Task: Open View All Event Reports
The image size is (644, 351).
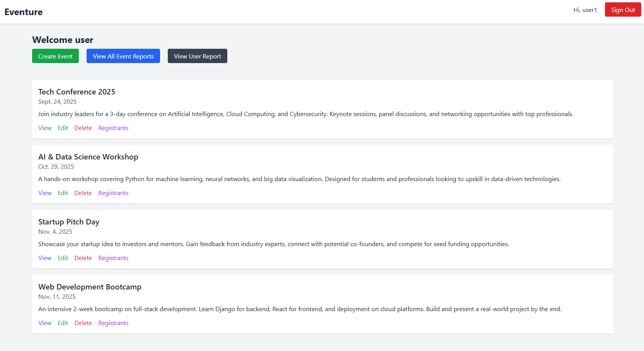Action: click(123, 56)
